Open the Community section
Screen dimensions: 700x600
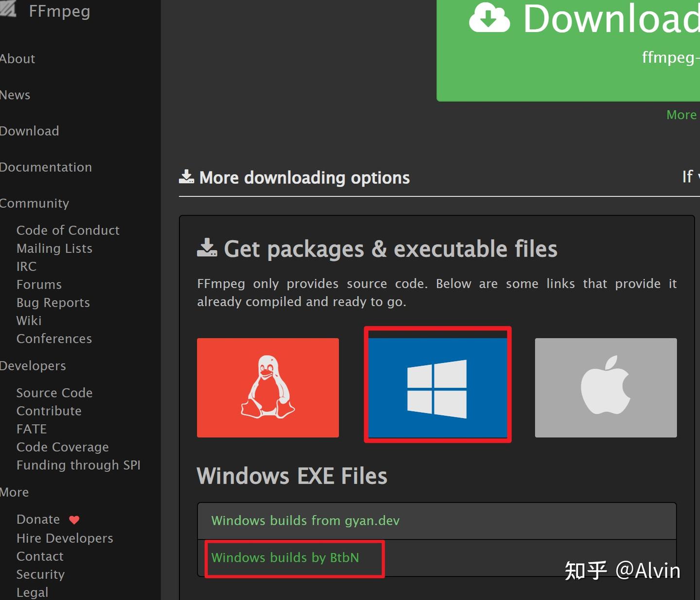coord(35,203)
